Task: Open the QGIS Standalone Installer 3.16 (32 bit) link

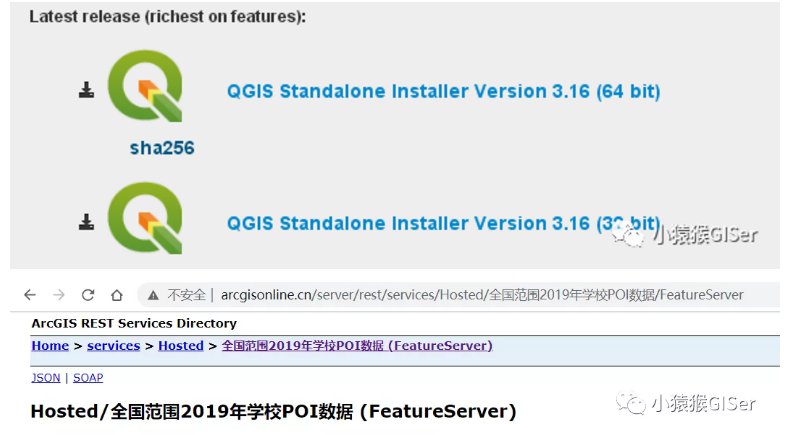Action: coord(443,222)
